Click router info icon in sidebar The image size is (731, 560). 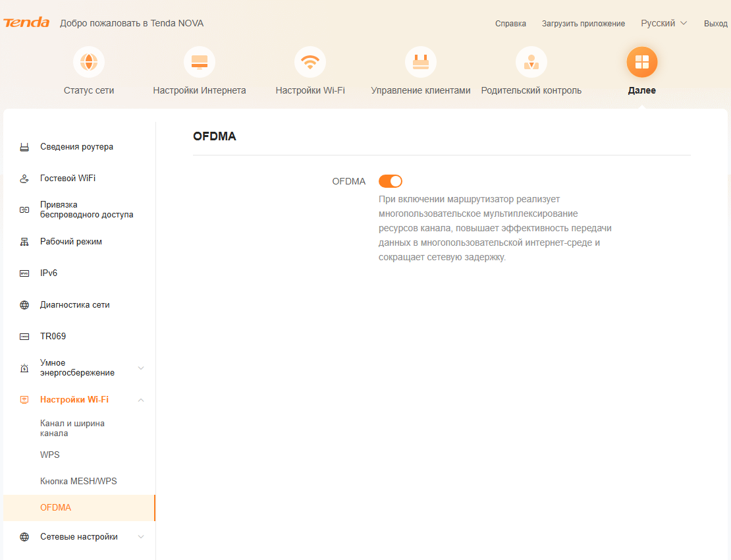[x=24, y=148]
